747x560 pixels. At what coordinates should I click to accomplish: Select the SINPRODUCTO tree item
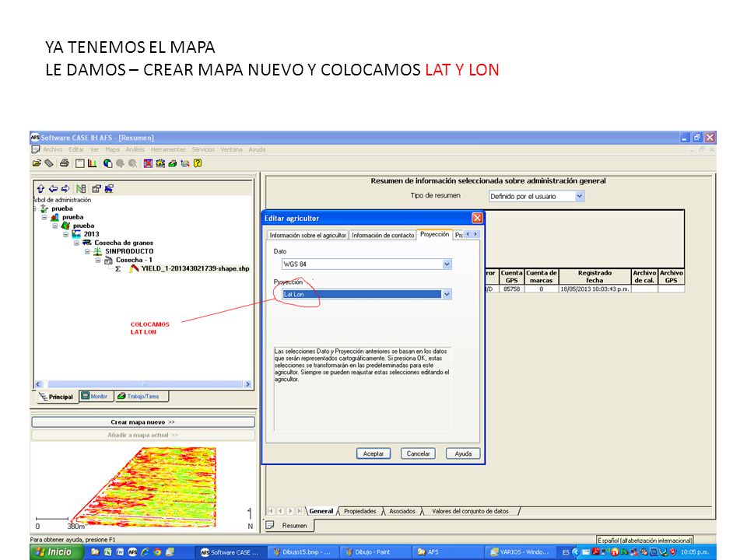(x=129, y=251)
